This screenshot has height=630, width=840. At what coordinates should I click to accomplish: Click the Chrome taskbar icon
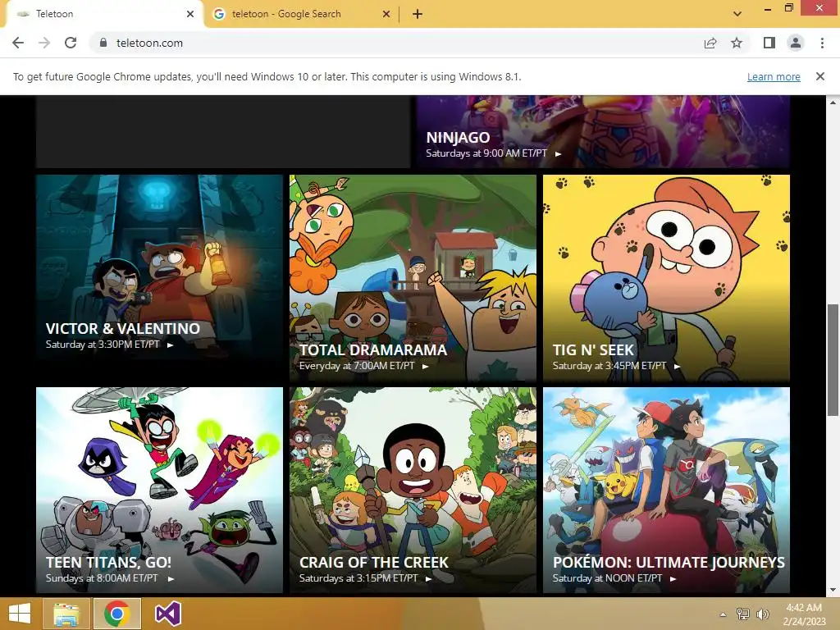click(117, 614)
